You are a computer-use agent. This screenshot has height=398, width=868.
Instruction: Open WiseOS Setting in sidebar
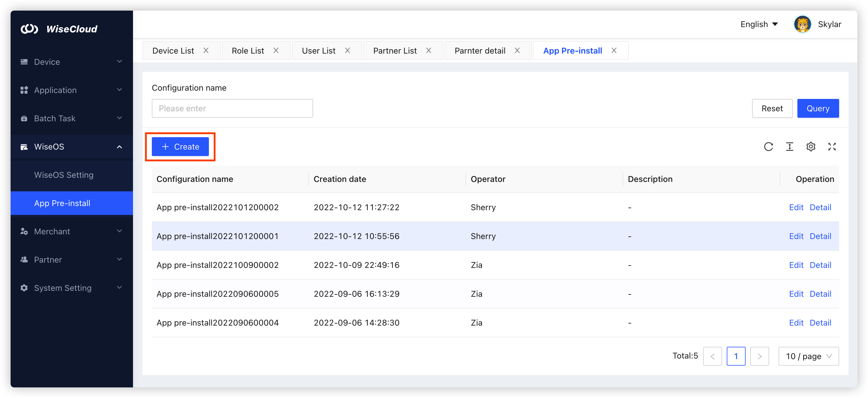[x=64, y=175]
